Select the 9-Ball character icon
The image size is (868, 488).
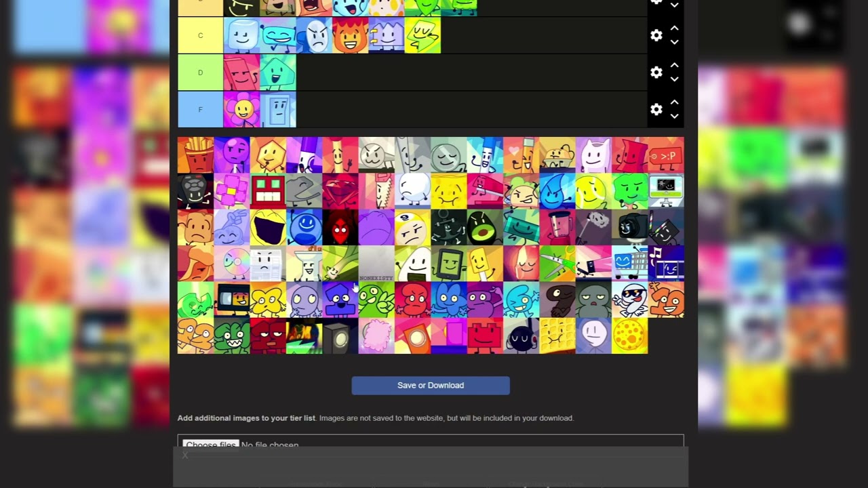coord(412,227)
